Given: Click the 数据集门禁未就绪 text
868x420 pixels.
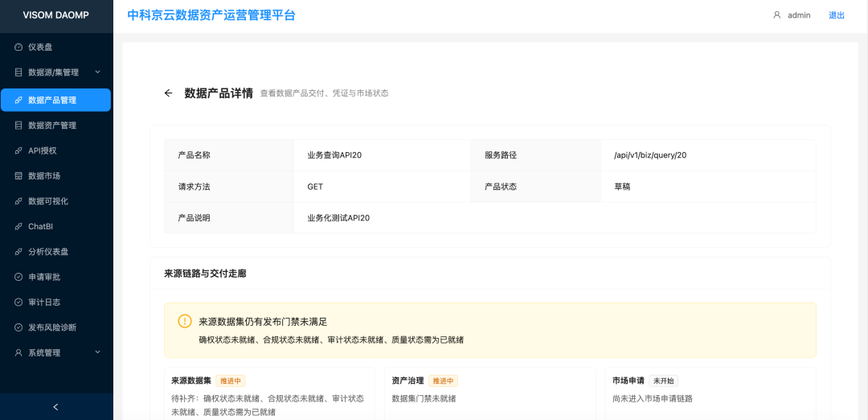Looking at the screenshot, I should point(424,397).
